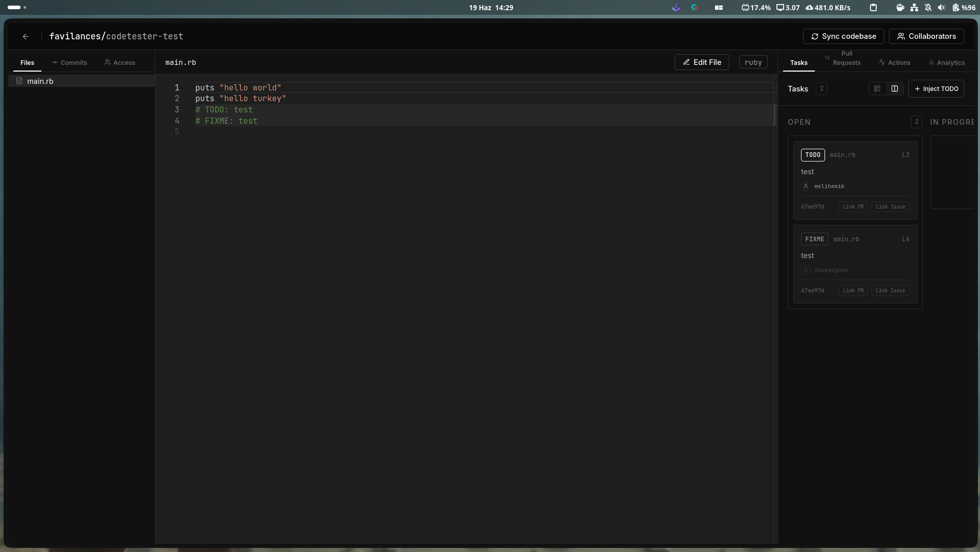Click the main.rb filename header above editor
The height and width of the screenshot is (552, 980).
coord(181,62)
